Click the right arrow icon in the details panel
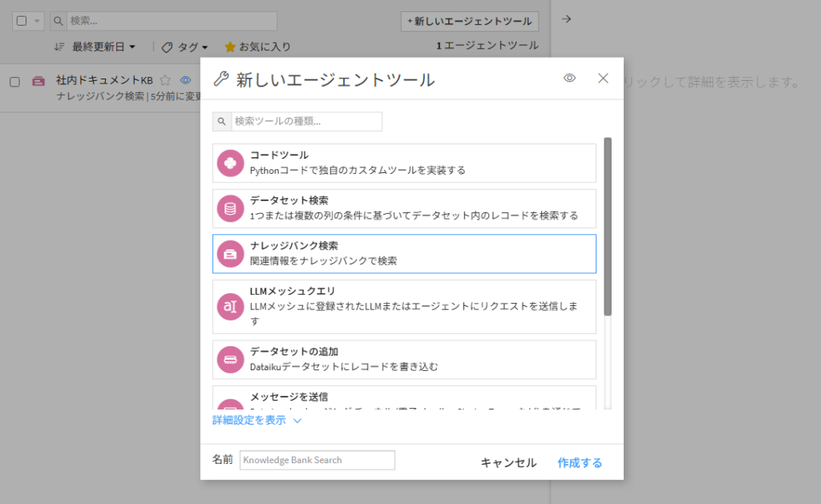Viewport: 821px width, 504px height. (x=565, y=19)
